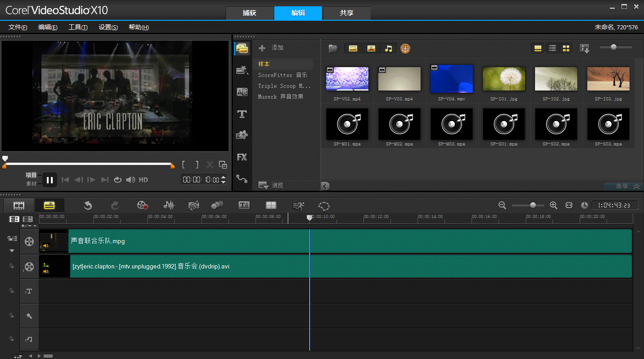Open the Sound Mixer

click(169, 205)
